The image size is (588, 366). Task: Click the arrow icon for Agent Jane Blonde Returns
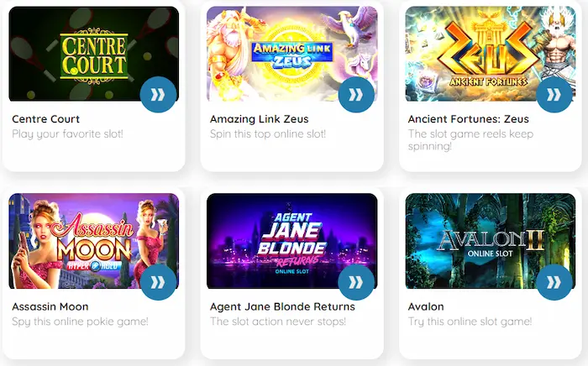pyautogui.click(x=356, y=282)
